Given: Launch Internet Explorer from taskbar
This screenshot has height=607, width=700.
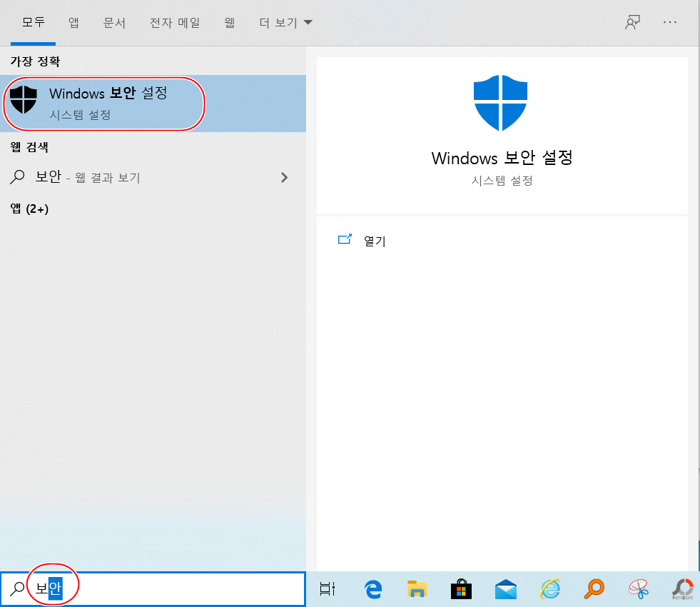Looking at the screenshot, I should 550,588.
